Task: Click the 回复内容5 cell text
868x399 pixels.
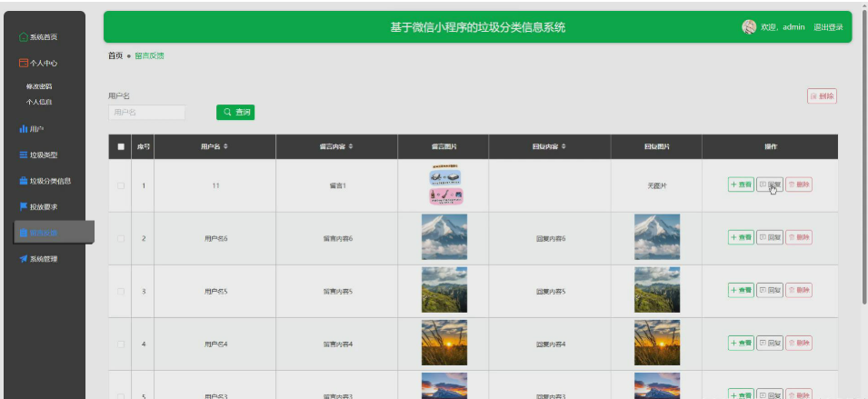Action: 551,291
